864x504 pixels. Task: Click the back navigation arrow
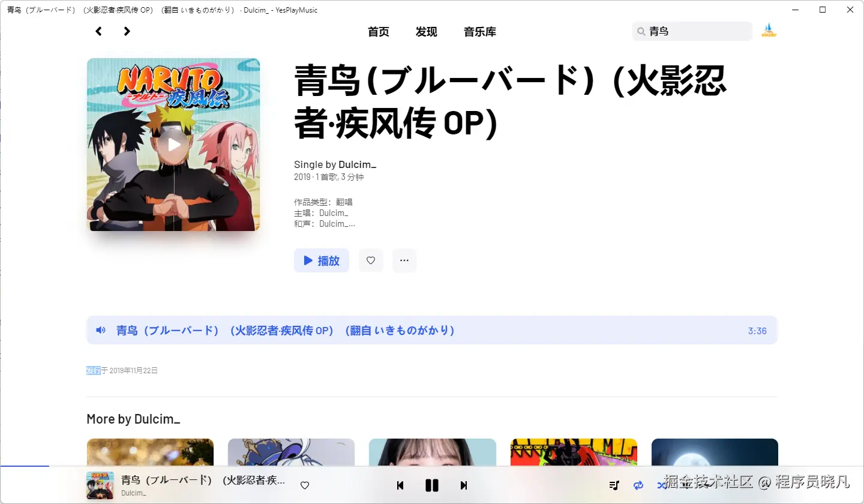tap(98, 31)
